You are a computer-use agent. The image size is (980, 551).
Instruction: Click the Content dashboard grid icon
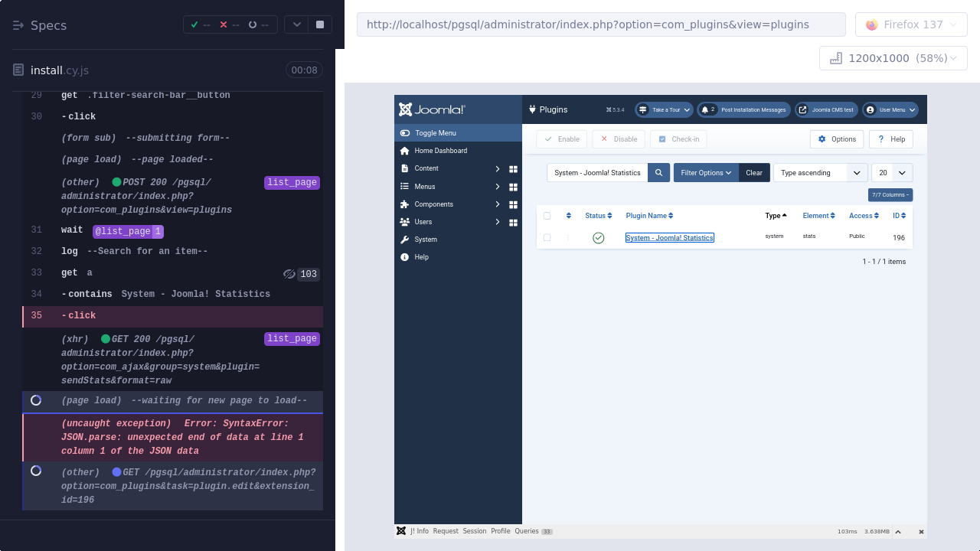click(x=514, y=169)
